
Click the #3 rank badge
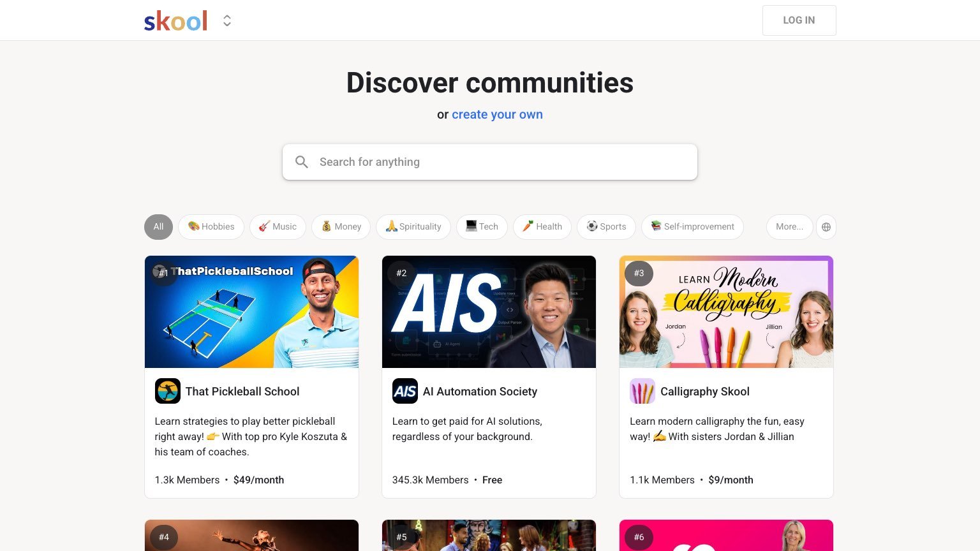(639, 273)
